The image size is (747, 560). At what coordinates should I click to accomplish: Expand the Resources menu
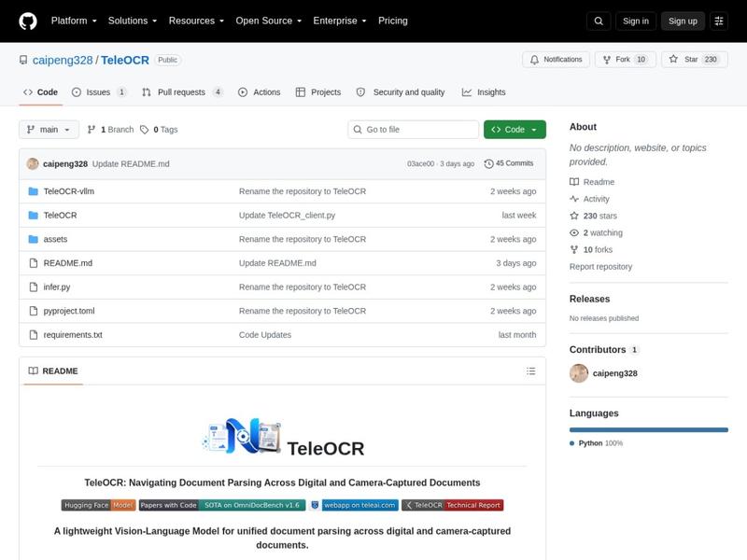(196, 21)
